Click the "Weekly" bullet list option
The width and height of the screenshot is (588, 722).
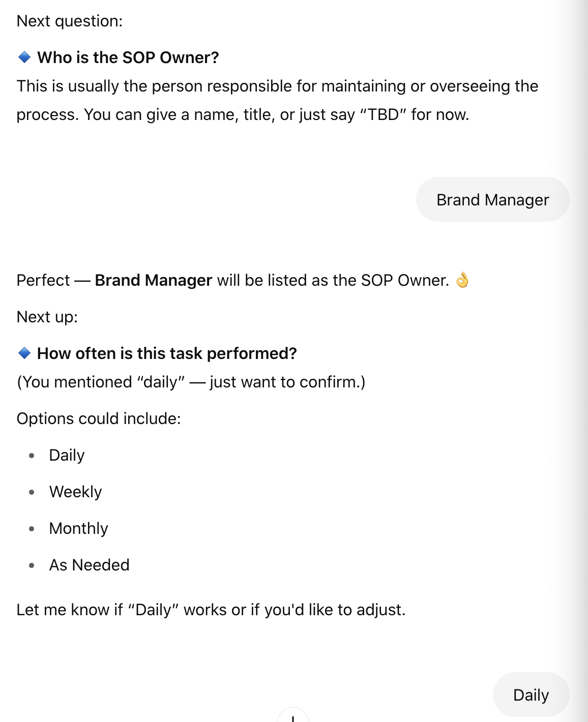(x=75, y=492)
